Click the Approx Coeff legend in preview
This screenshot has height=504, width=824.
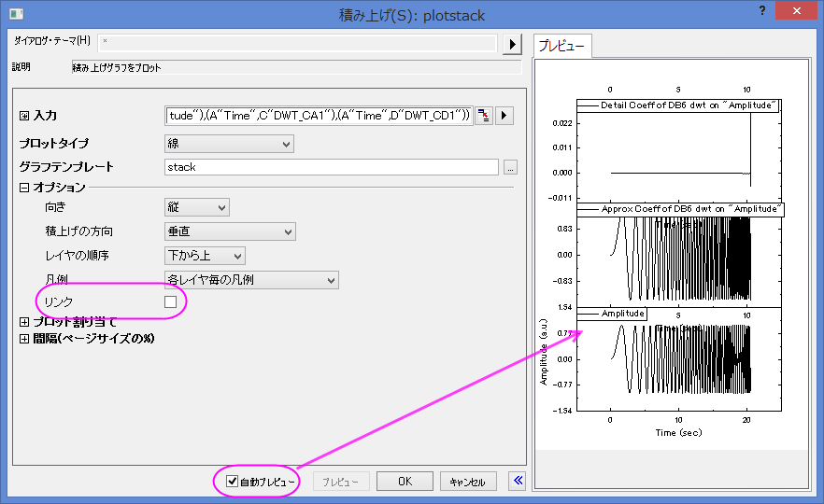click(680, 209)
